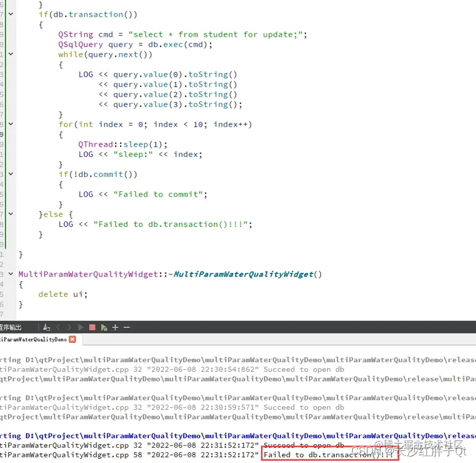This screenshot has width=476, height=463.
Task: Click the 'delete ui;' statement
Action: 63,295
